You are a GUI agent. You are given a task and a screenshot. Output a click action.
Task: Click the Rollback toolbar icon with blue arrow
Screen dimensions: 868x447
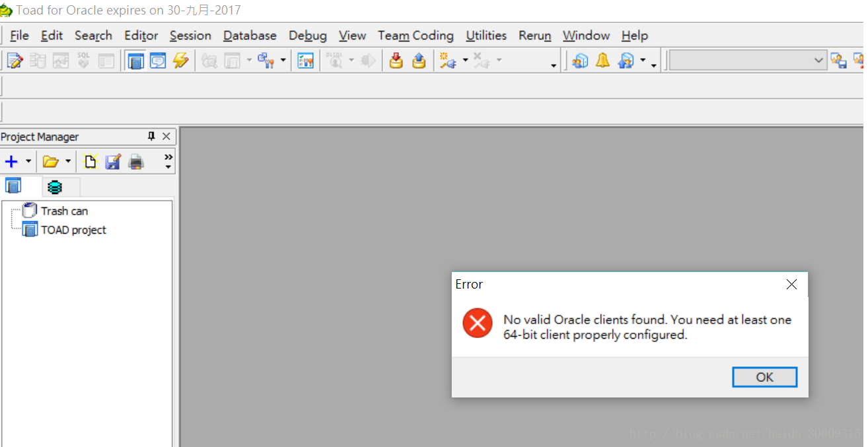tap(418, 60)
